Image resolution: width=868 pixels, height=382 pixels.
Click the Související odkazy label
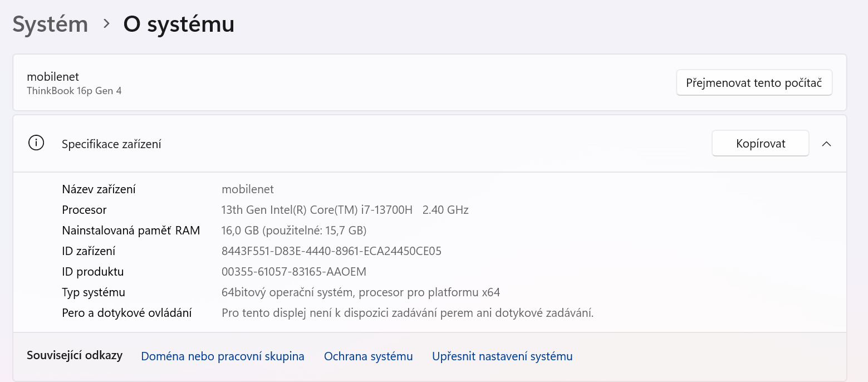point(75,356)
